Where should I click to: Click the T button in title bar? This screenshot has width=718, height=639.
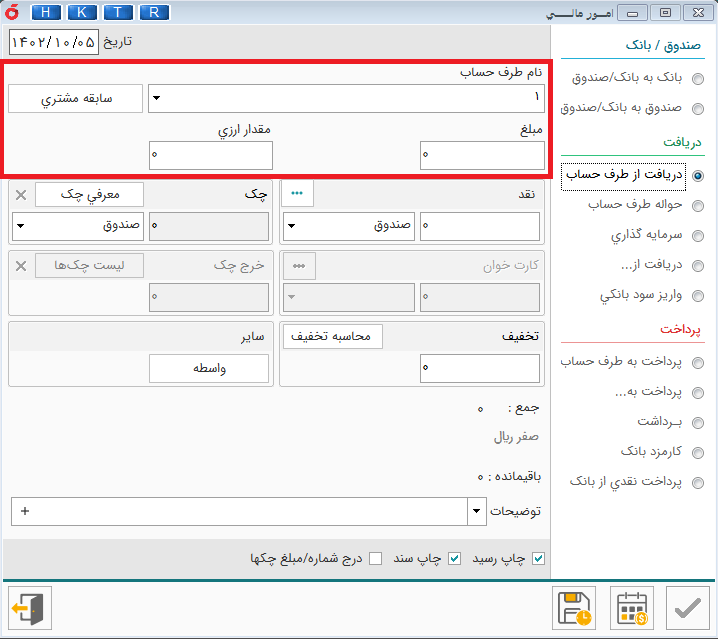pos(117,12)
